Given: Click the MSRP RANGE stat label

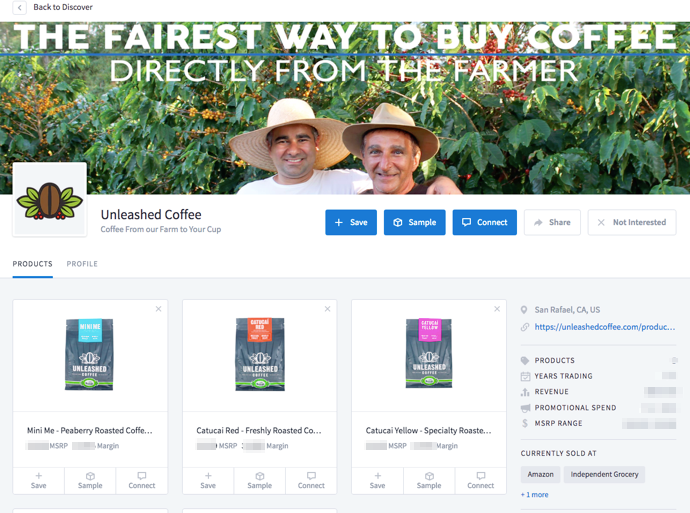Looking at the screenshot, I should (x=558, y=423).
